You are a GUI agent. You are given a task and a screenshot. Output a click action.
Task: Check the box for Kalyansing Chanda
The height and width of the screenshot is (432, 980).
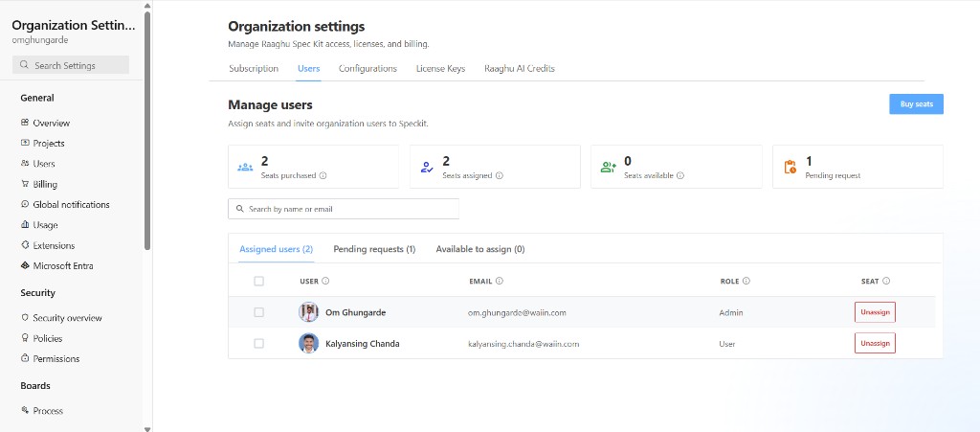[258, 343]
